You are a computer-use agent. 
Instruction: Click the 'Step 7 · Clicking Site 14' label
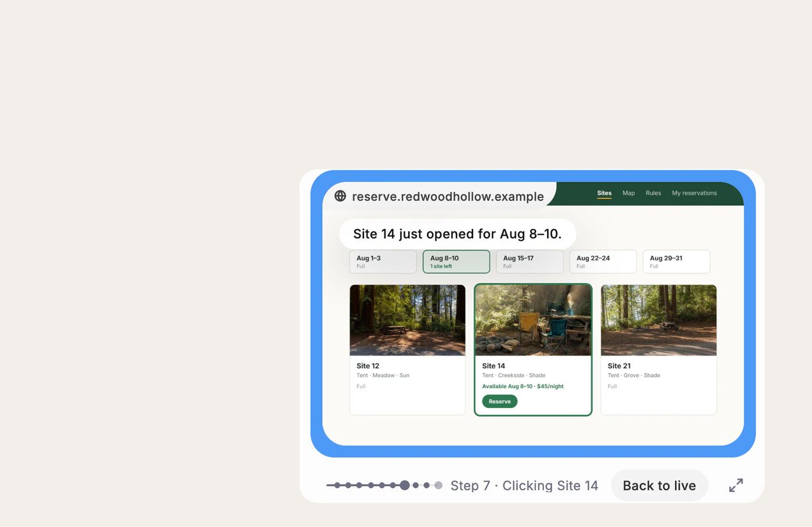coord(524,486)
